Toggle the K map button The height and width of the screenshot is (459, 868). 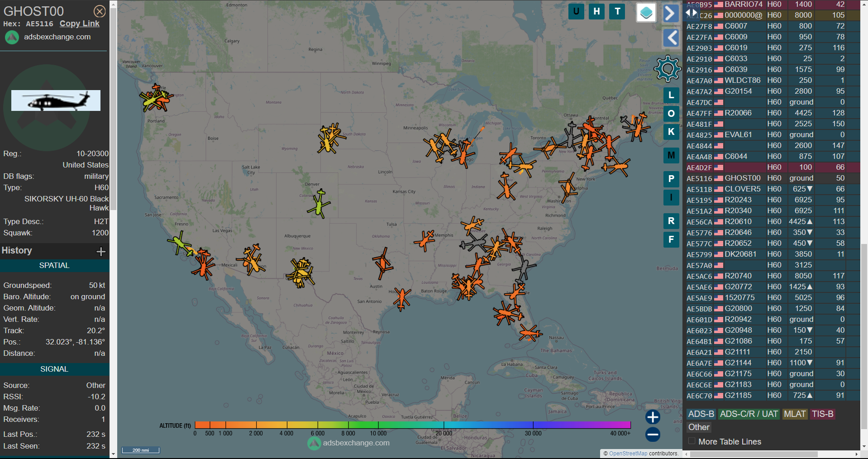(671, 132)
